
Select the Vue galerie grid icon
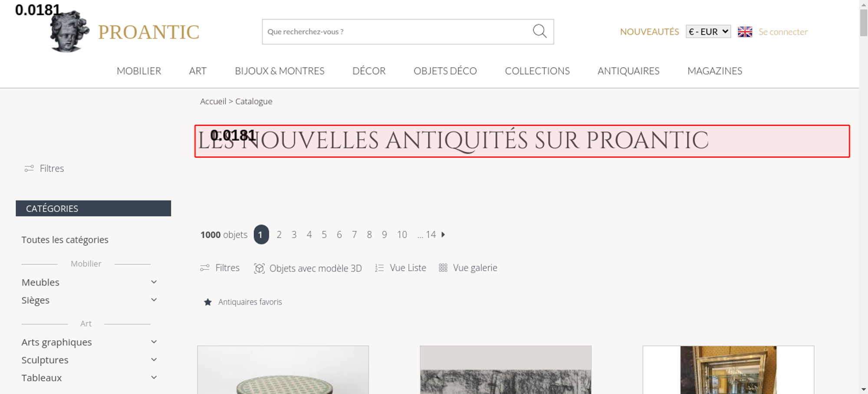(443, 268)
